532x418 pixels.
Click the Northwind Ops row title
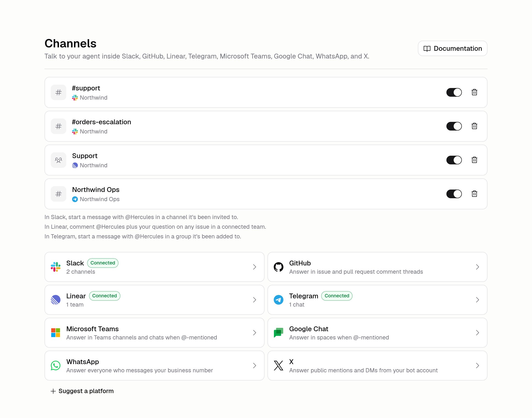pyautogui.click(x=96, y=190)
